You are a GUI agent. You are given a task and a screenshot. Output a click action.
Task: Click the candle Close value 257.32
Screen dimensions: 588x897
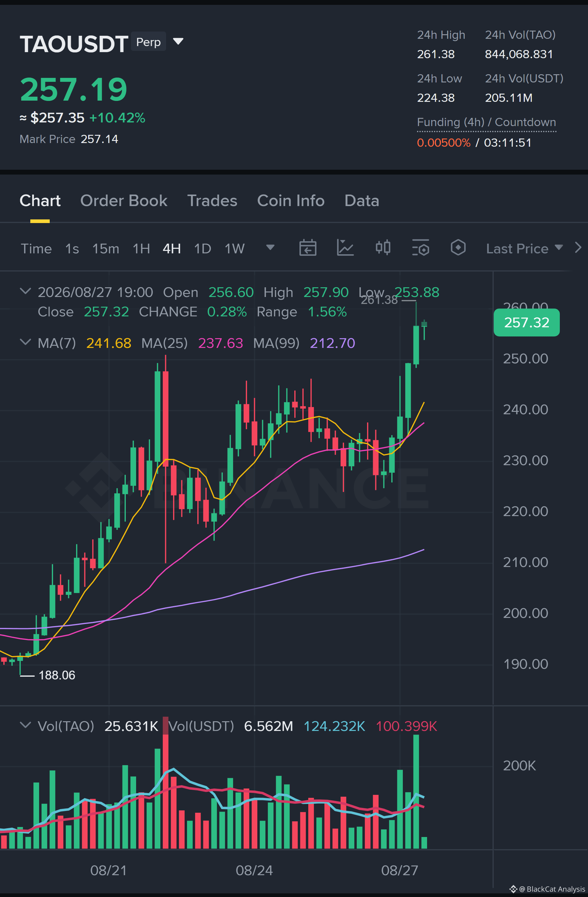click(106, 312)
